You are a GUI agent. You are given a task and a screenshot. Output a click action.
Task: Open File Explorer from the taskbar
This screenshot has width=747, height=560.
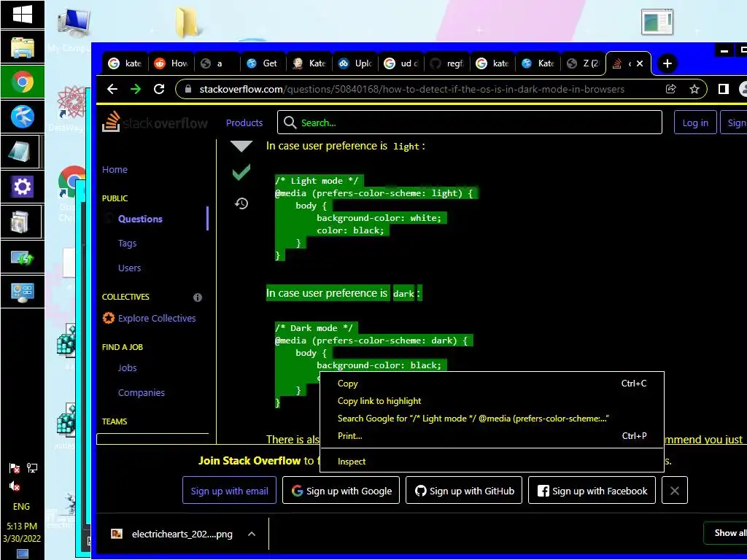(x=23, y=47)
